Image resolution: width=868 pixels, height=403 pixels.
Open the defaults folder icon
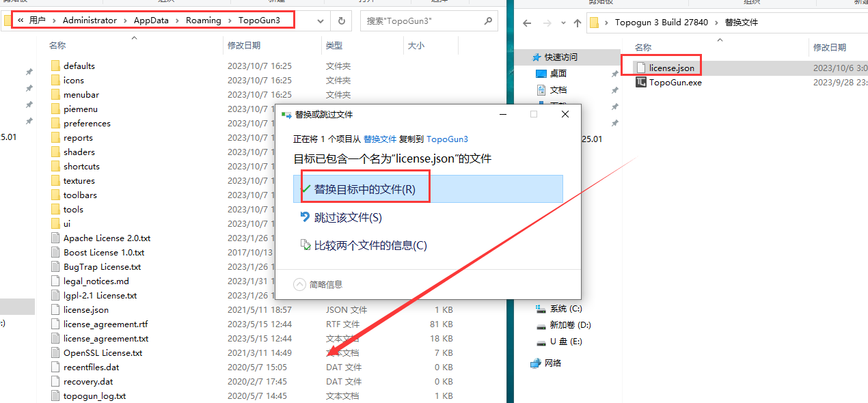(56, 66)
